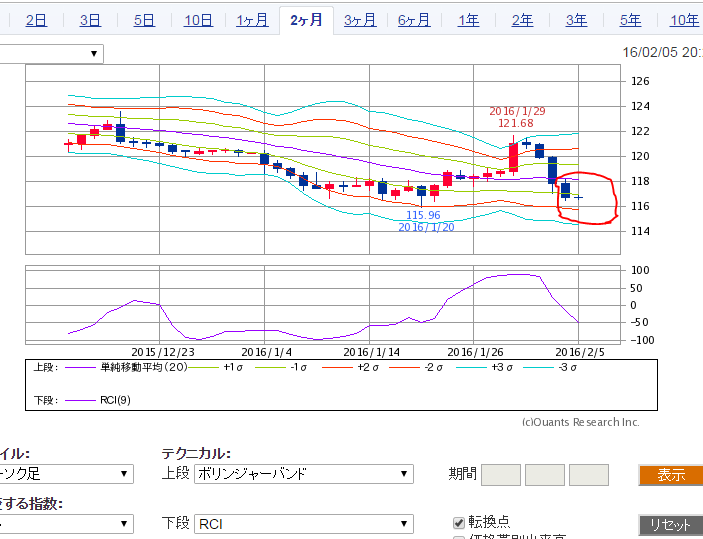Click the 2016/1/29 high candlestick marker

click(x=513, y=155)
